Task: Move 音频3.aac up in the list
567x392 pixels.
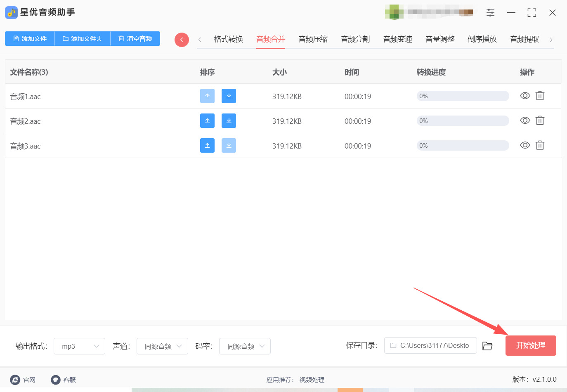Action: point(207,145)
